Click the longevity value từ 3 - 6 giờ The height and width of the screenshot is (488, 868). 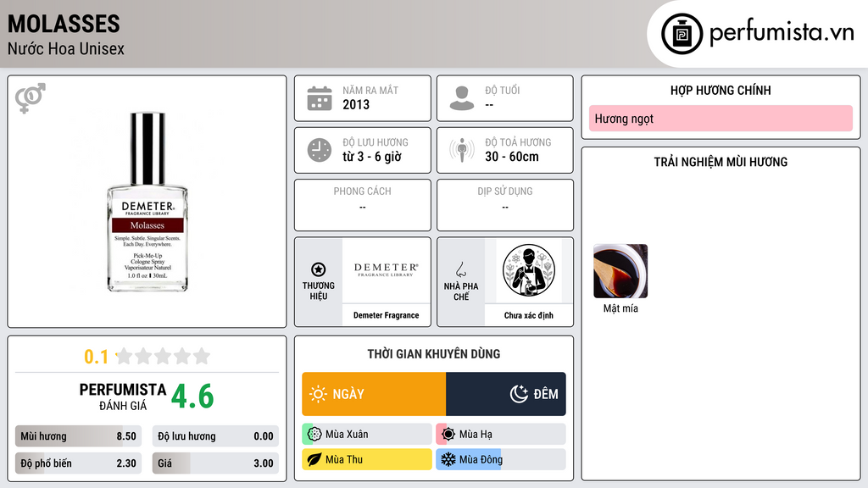coord(372,157)
